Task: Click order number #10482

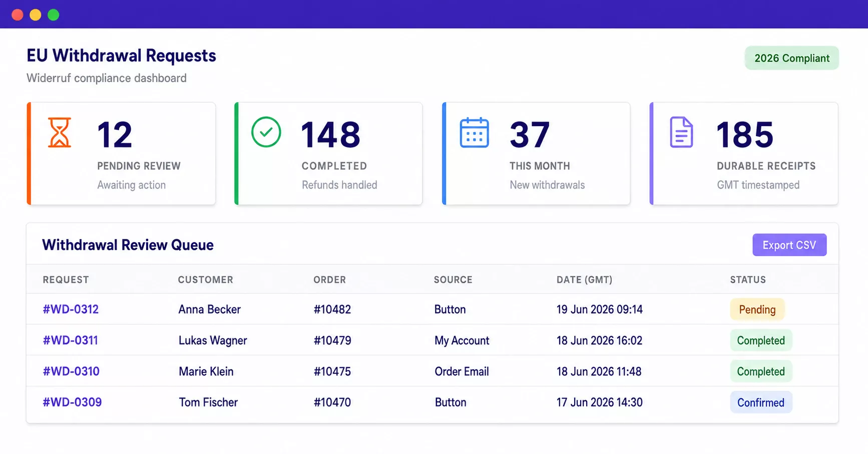Action: (332, 309)
